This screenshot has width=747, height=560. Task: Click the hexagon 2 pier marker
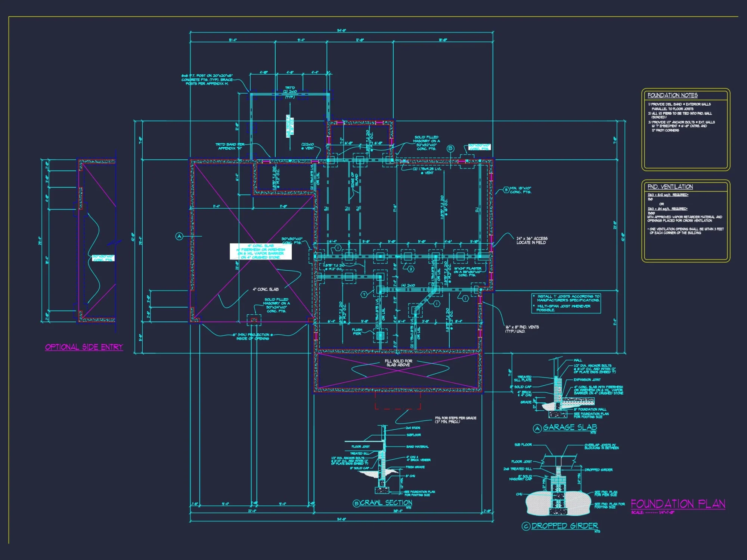411,269
